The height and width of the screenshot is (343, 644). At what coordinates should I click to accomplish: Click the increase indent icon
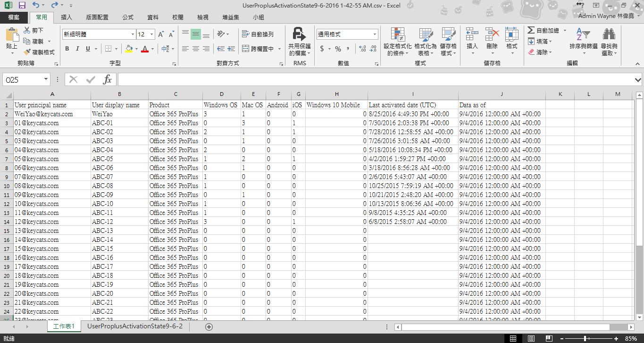pyautogui.click(x=232, y=49)
